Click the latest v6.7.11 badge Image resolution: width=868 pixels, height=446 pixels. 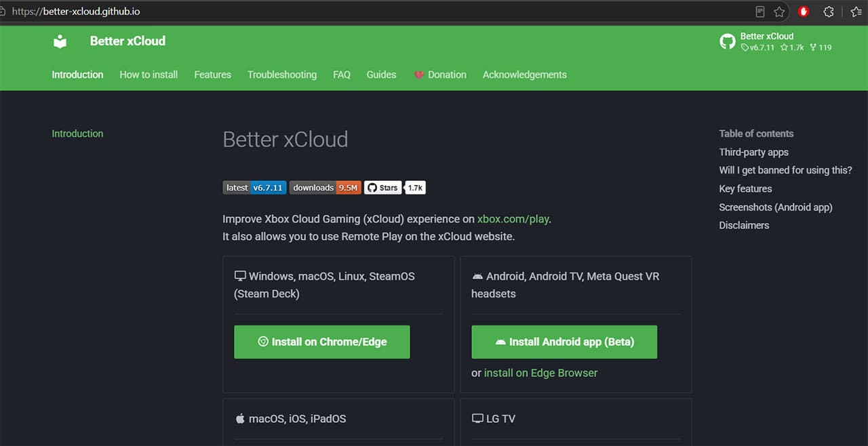pos(254,188)
